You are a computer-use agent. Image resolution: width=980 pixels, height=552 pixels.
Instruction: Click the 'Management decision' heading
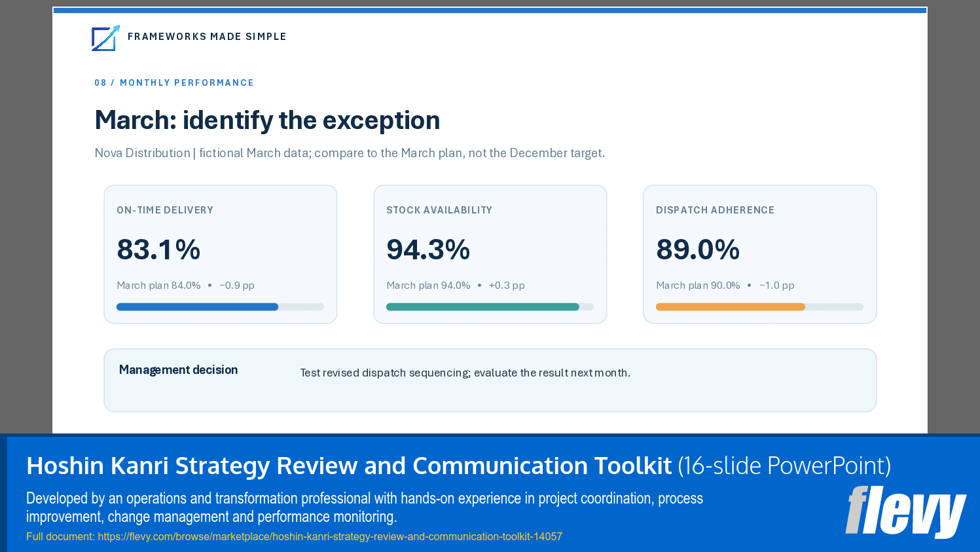[178, 370]
